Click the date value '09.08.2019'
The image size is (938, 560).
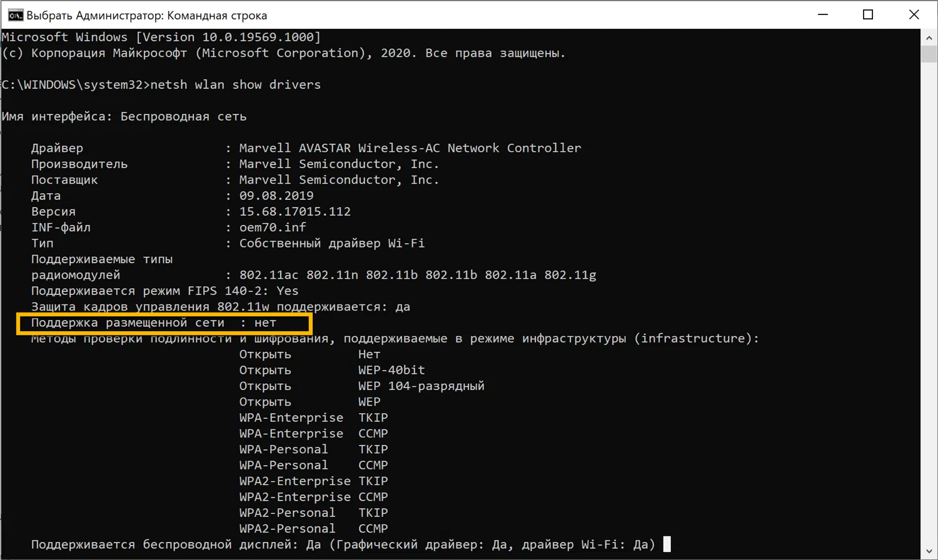pos(276,196)
